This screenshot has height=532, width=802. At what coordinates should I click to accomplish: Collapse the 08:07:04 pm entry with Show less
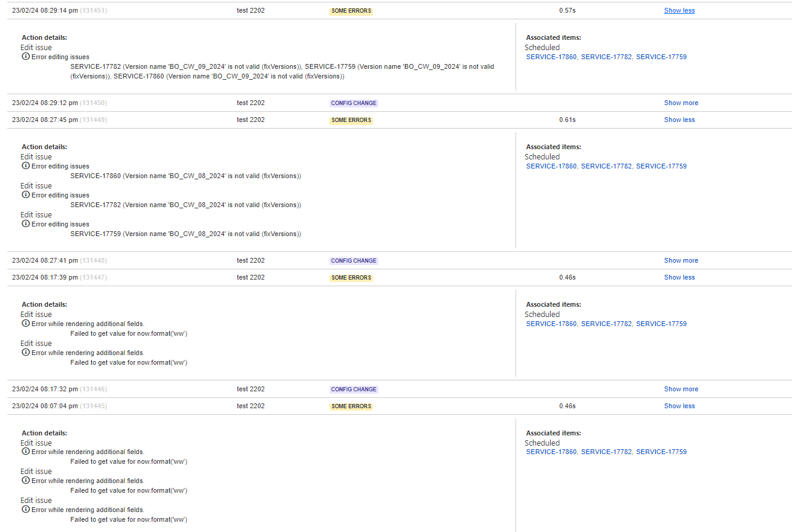(x=679, y=406)
